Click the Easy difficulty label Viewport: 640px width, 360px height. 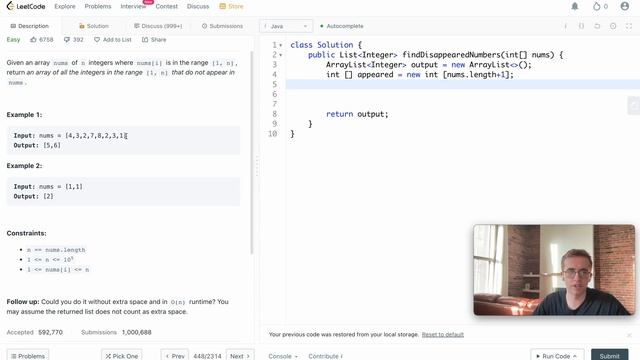13,40
